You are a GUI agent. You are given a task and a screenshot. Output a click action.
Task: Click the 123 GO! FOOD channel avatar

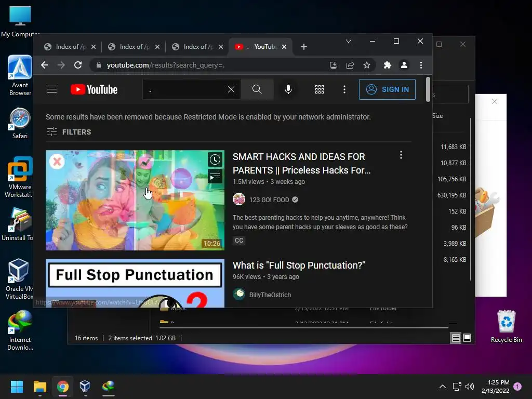(x=239, y=199)
